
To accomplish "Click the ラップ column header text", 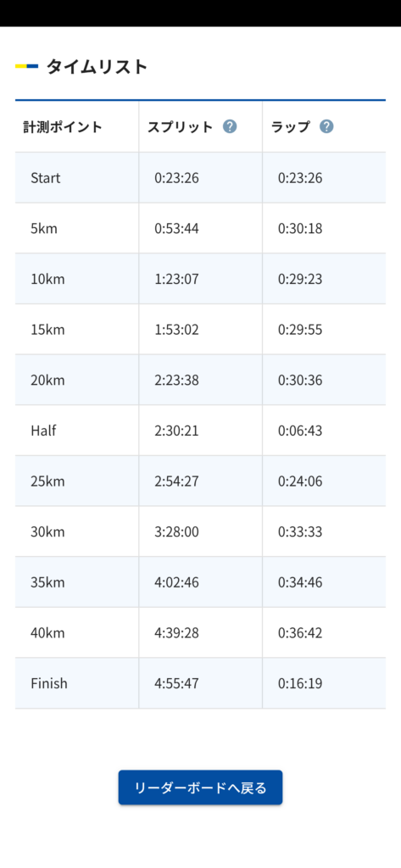I will [290, 127].
